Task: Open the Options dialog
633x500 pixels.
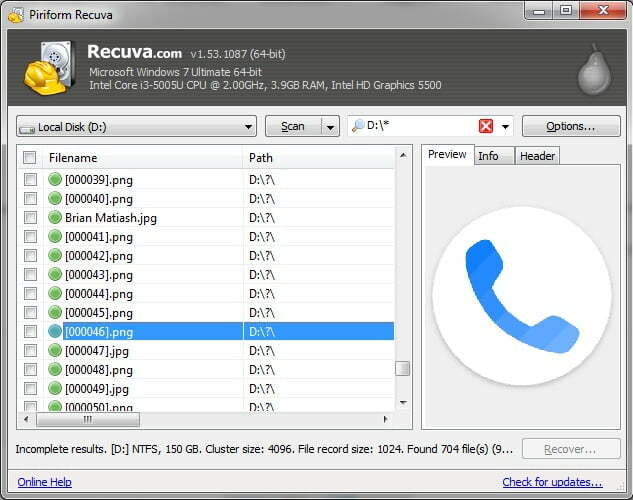Action: click(x=571, y=126)
